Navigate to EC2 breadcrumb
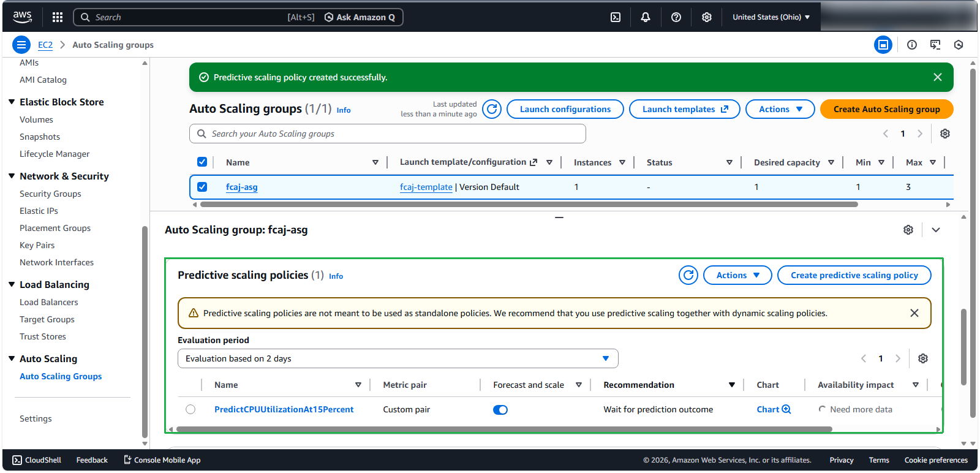Image resolution: width=980 pixels, height=473 pixels. (x=45, y=45)
